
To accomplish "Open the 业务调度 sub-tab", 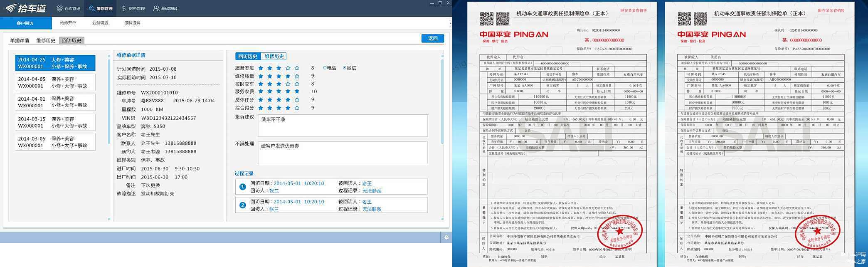I will pyautogui.click(x=100, y=23).
